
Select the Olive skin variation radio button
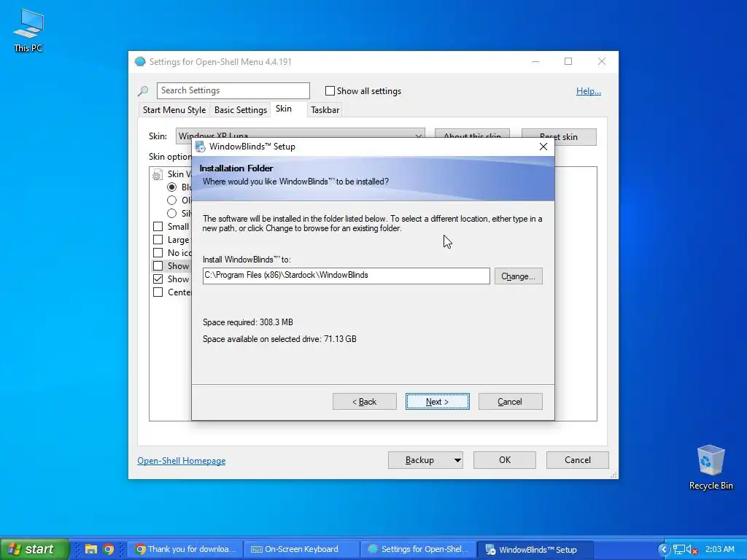(171, 200)
